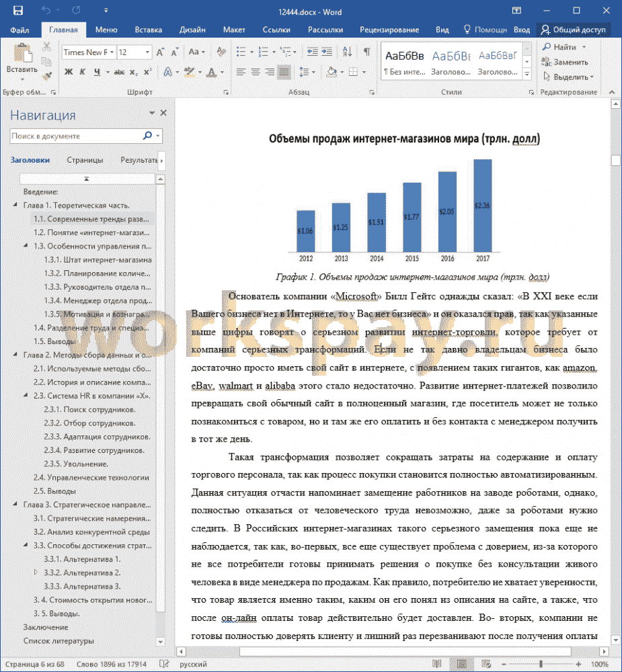The height and width of the screenshot is (672, 622).
Task: Expand the Styles gallery with the more arrow
Action: click(x=527, y=74)
